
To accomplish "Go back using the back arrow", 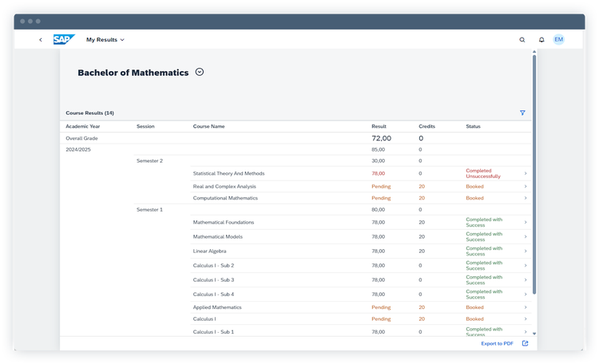I will [x=41, y=40].
